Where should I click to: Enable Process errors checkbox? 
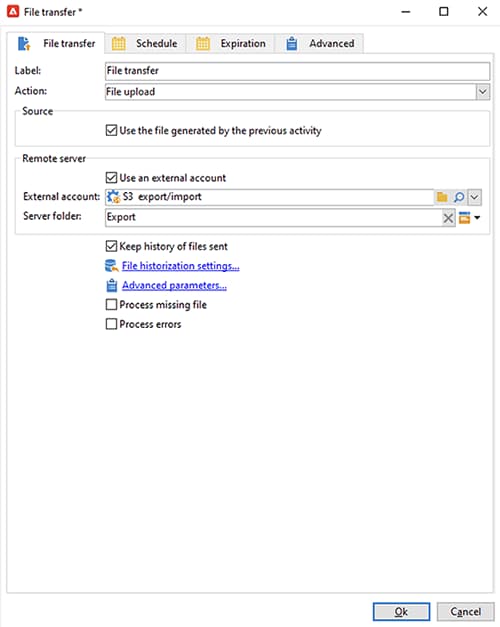[111, 324]
